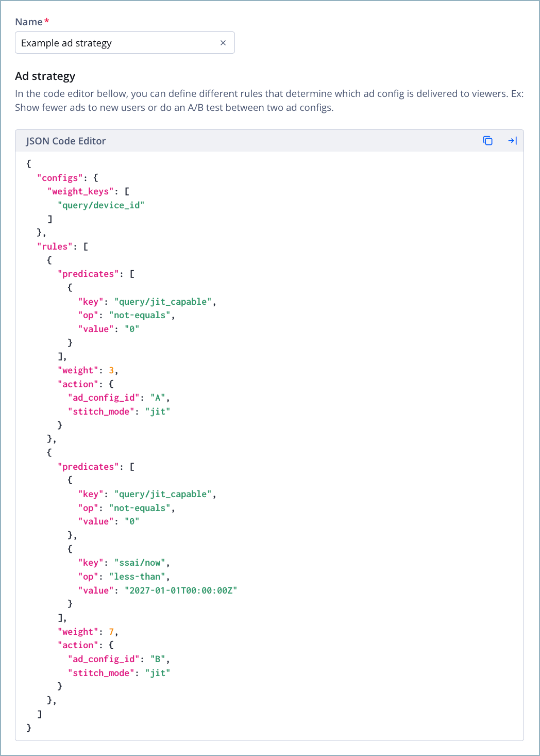Viewport: 540px width, 756px height.
Task: Select the 'JSON Code Editor' header label
Action: (x=66, y=141)
